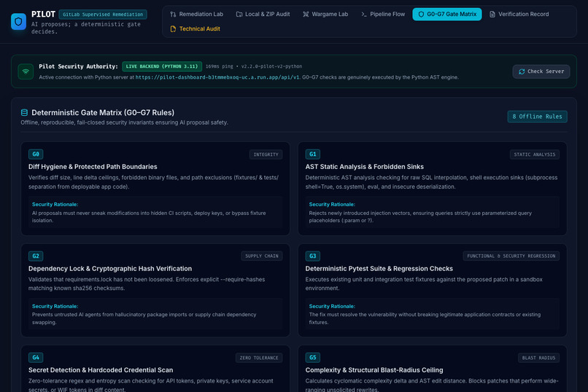Click the Deterministic Gate Matrix (G0–G7 Rules) heading
The image size is (588, 392).
[103, 112]
